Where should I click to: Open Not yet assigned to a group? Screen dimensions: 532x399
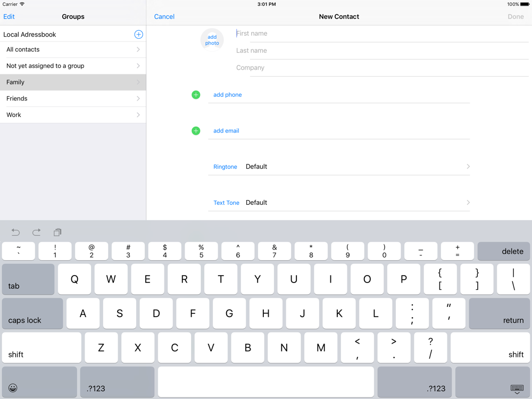click(x=73, y=66)
